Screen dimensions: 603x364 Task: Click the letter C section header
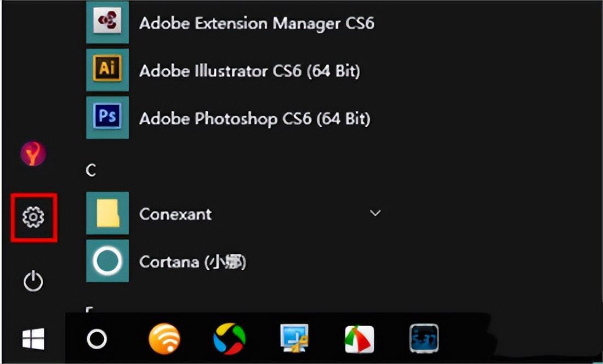point(91,170)
